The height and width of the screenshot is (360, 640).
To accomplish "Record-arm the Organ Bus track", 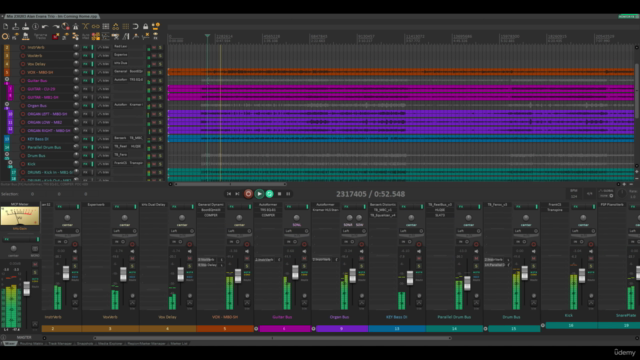I will pos(23,106).
